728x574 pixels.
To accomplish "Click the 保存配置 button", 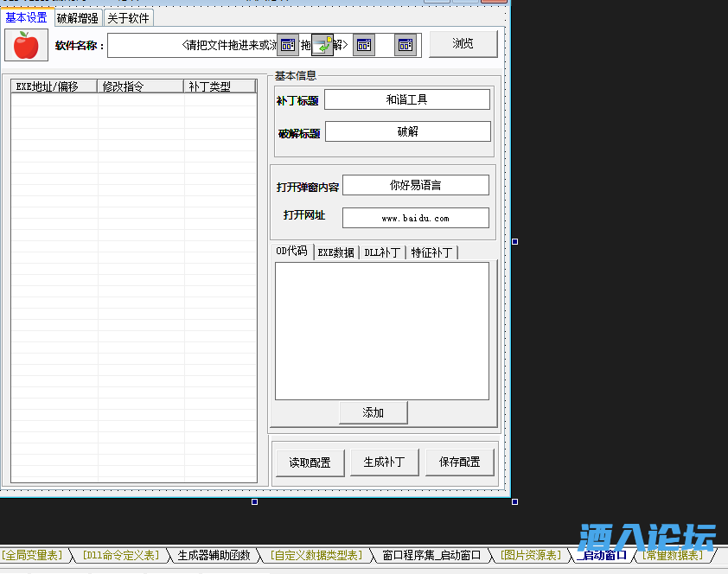I will tap(459, 462).
